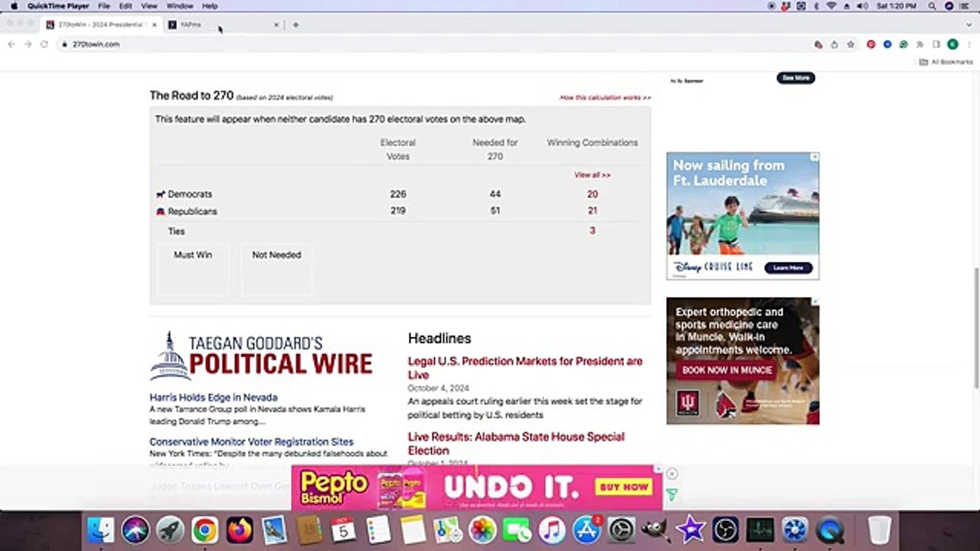Open the Chrome profile avatar
Image resolution: width=980 pixels, height=551 pixels.
pos(952,44)
